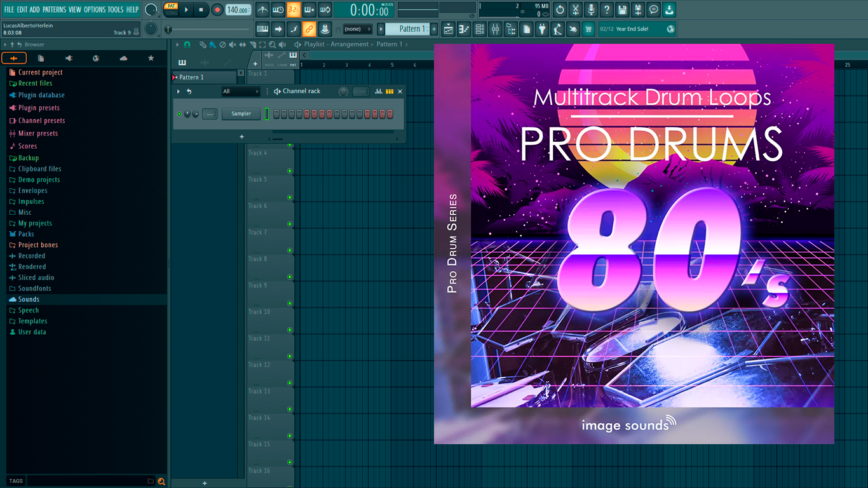Open the Mixer view icon
The height and width of the screenshot is (488, 868).
tap(495, 29)
